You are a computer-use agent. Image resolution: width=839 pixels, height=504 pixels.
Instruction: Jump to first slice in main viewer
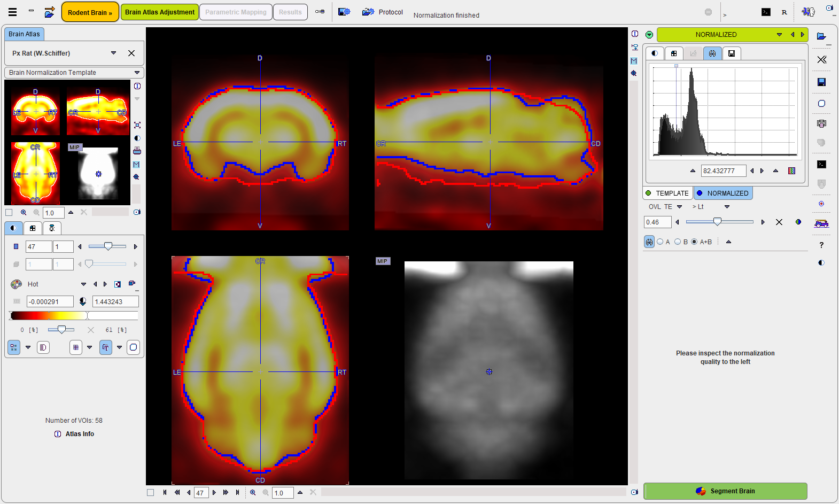(x=165, y=492)
